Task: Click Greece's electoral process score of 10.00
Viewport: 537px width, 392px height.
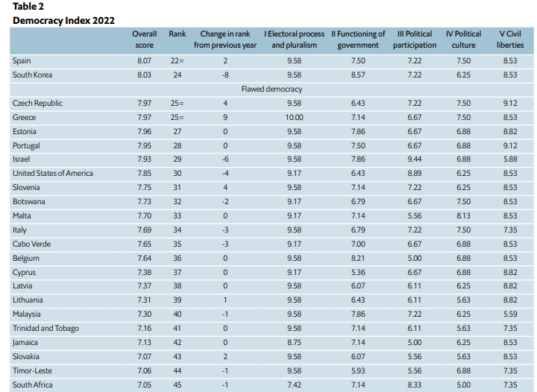Action: click(x=294, y=117)
